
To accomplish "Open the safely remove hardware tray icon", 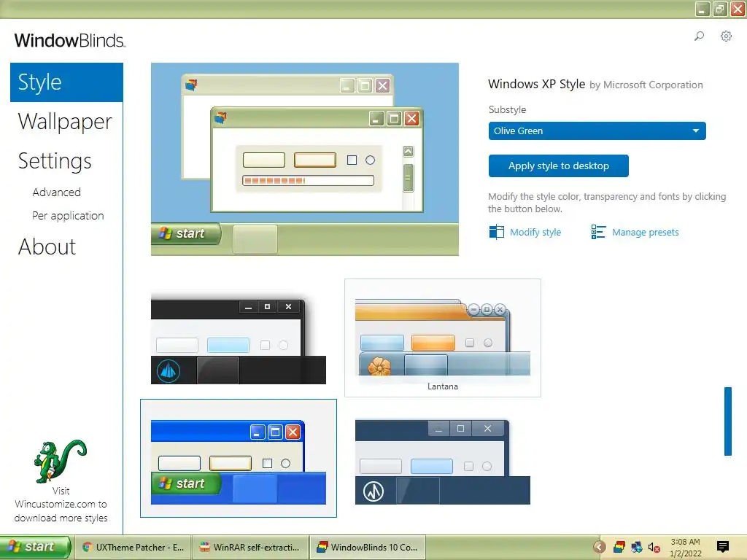I will 636,547.
